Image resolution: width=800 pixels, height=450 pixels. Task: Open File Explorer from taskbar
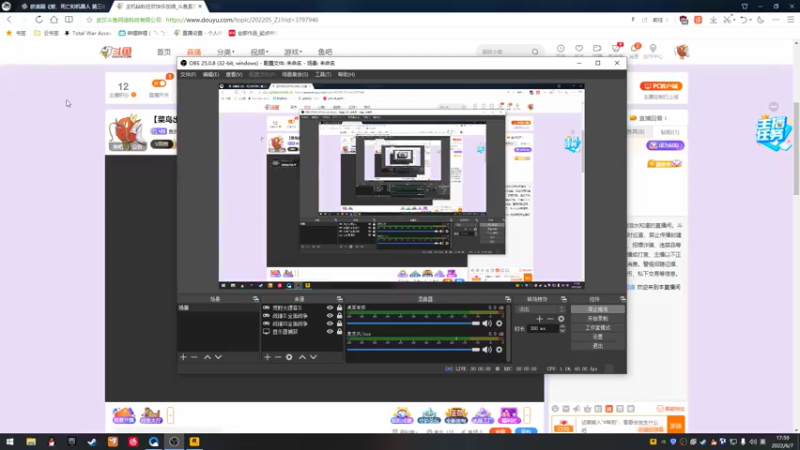[31, 442]
